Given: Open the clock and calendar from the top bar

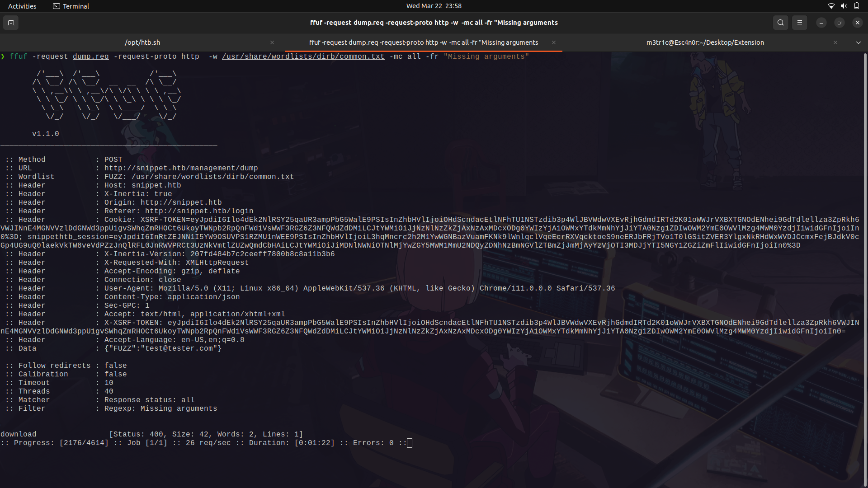Looking at the screenshot, I should pos(434,6).
